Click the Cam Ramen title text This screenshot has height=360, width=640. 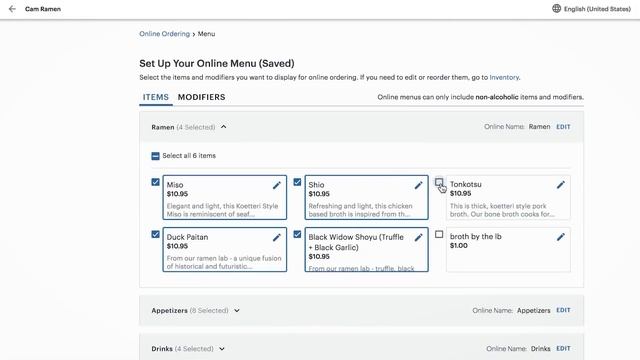(x=43, y=9)
